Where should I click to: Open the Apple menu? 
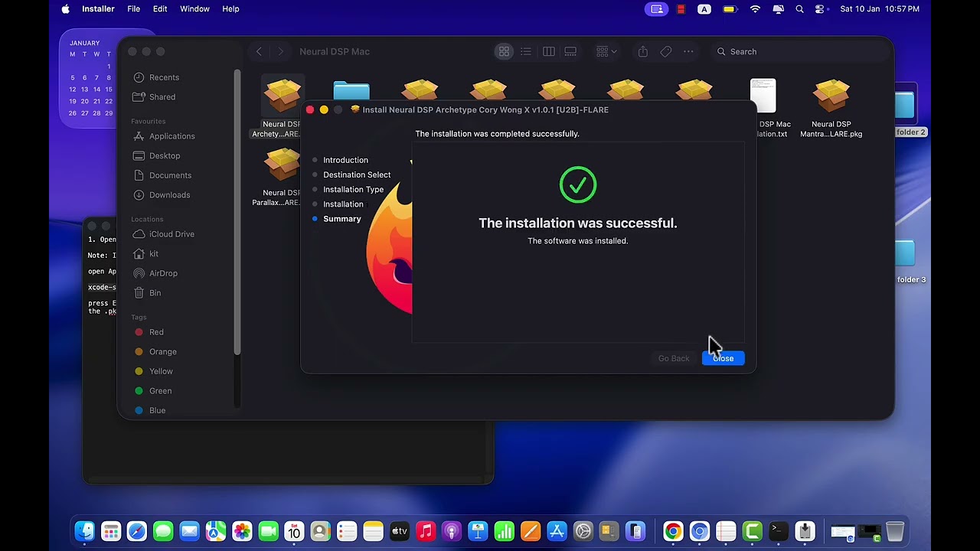[x=65, y=9]
